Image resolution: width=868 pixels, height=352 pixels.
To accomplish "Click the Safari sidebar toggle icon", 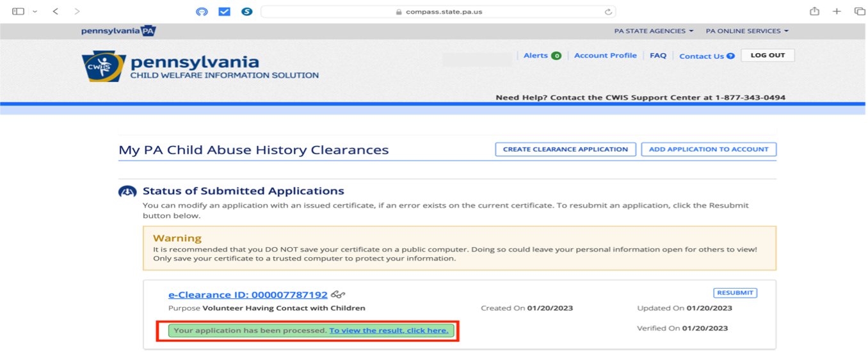I will pyautogui.click(x=18, y=12).
